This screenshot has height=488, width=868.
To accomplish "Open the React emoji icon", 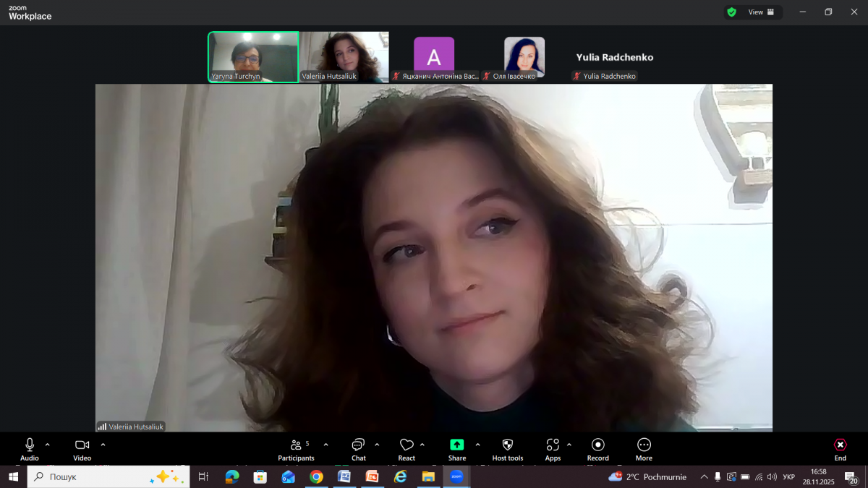I will (407, 445).
